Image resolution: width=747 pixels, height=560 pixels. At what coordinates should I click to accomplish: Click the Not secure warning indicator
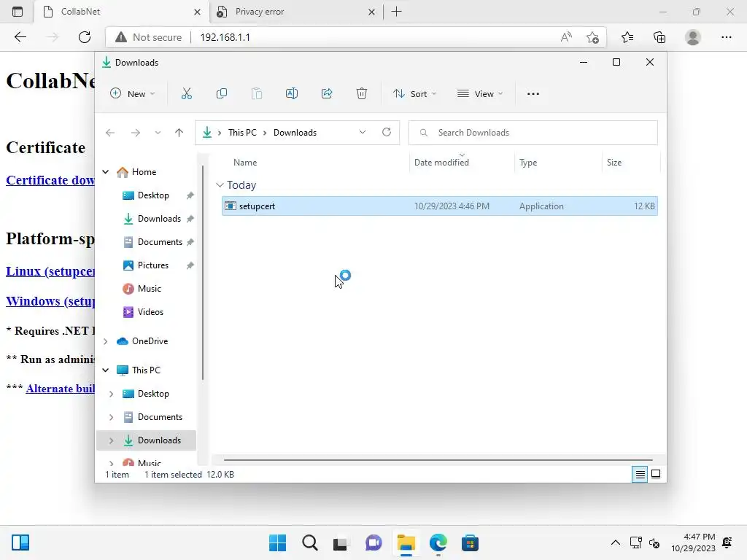149,37
